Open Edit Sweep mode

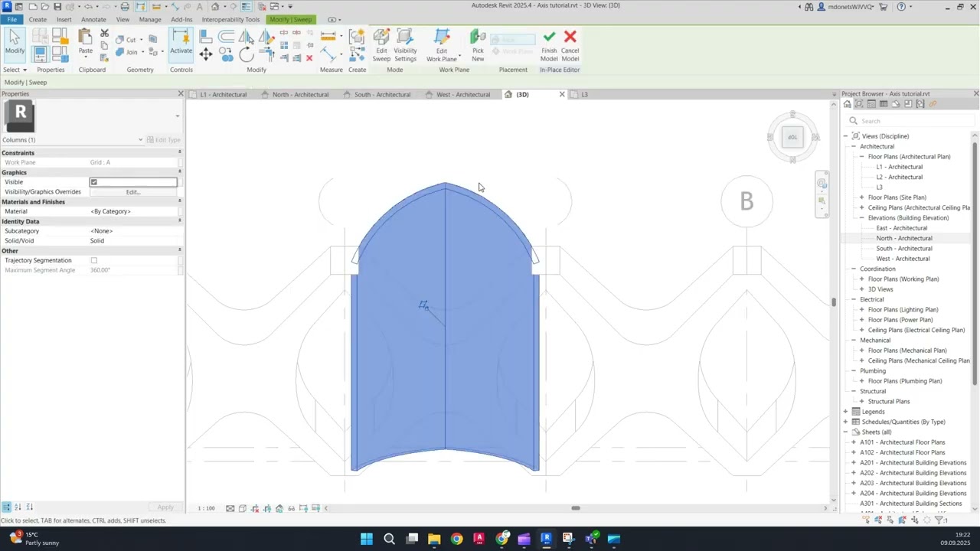(381, 46)
